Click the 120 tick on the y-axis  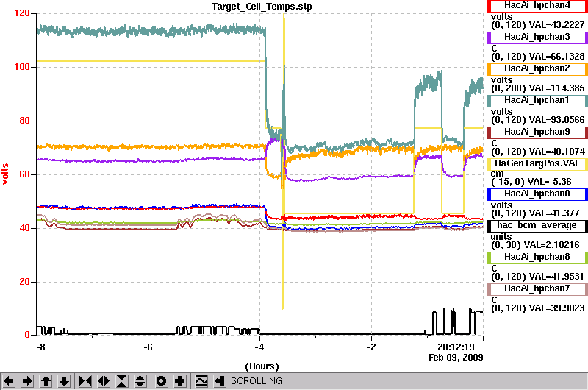[22, 13]
